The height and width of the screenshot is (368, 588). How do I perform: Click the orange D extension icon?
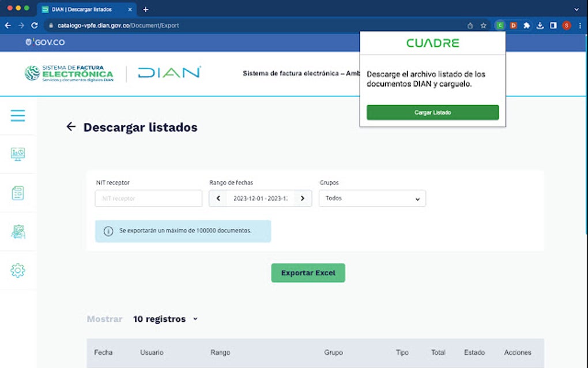coord(513,25)
